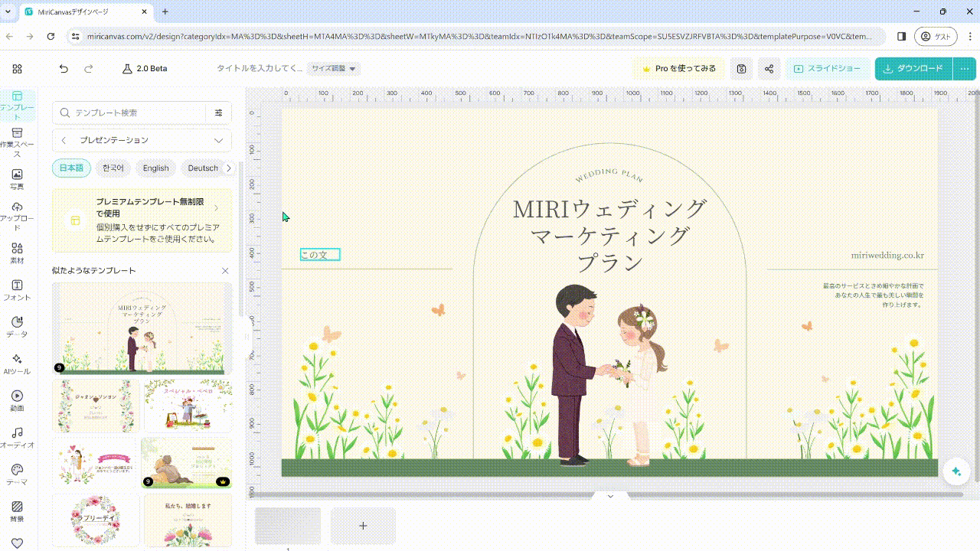The height and width of the screenshot is (551, 980).
Task: Open the オーディオ (Audio) panel
Action: pos(17,437)
